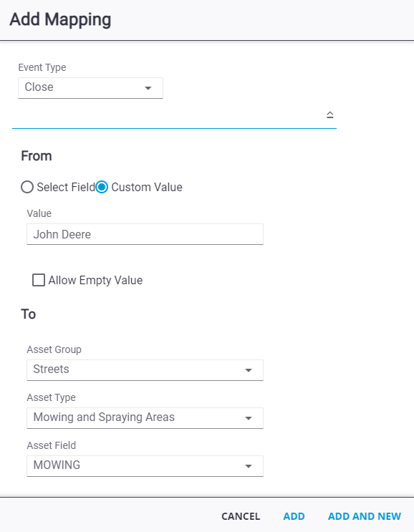Click the Select Field label text
Image resolution: width=414 pixels, height=532 pixels.
(x=66, y=187)
